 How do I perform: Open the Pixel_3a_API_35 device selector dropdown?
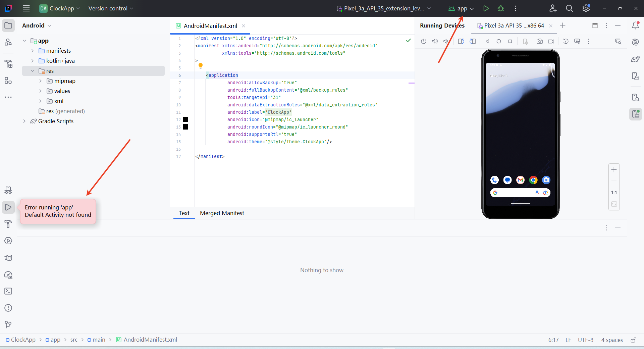(x=384, y=8)
